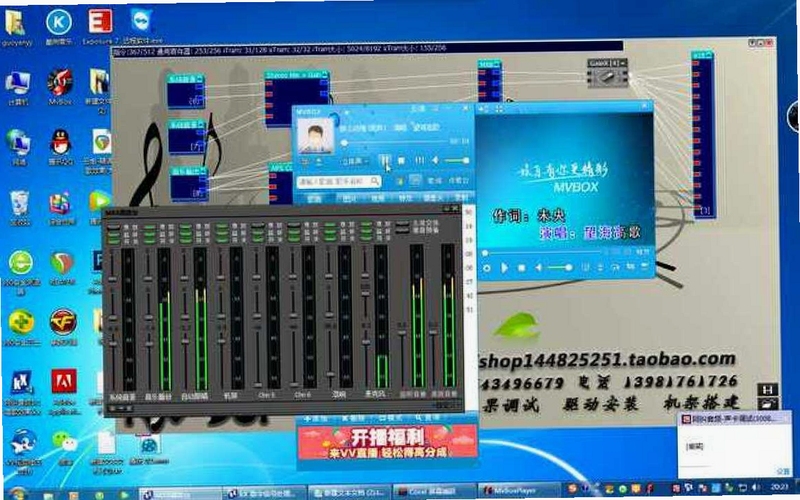Toggle the top green button above 机架 channel

[x=222, y=227]
